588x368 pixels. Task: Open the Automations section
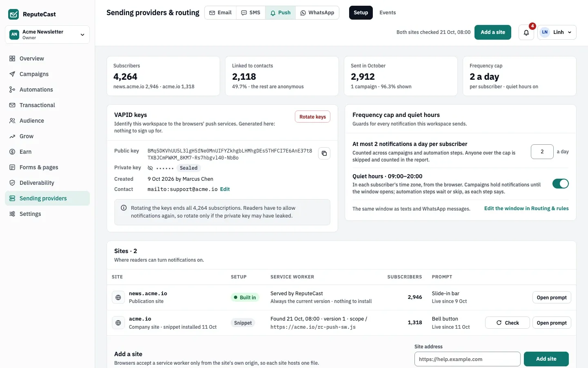[x=47, y=90]
